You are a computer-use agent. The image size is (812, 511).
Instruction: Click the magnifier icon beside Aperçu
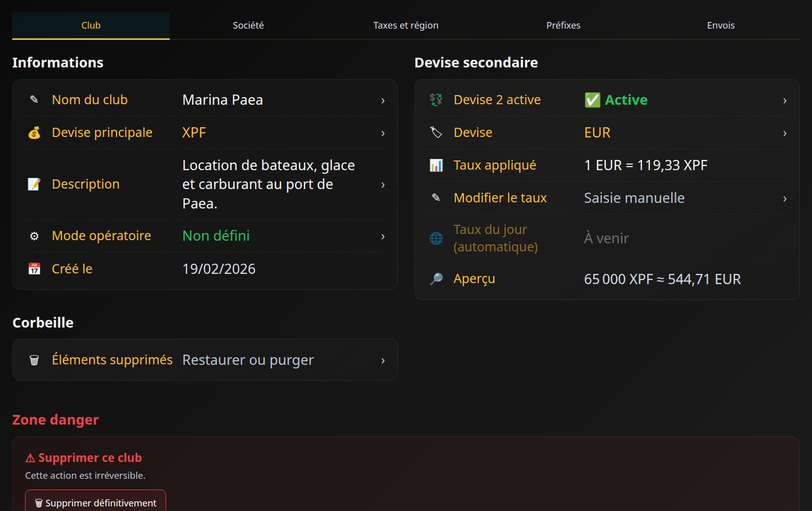coord(436,279)
